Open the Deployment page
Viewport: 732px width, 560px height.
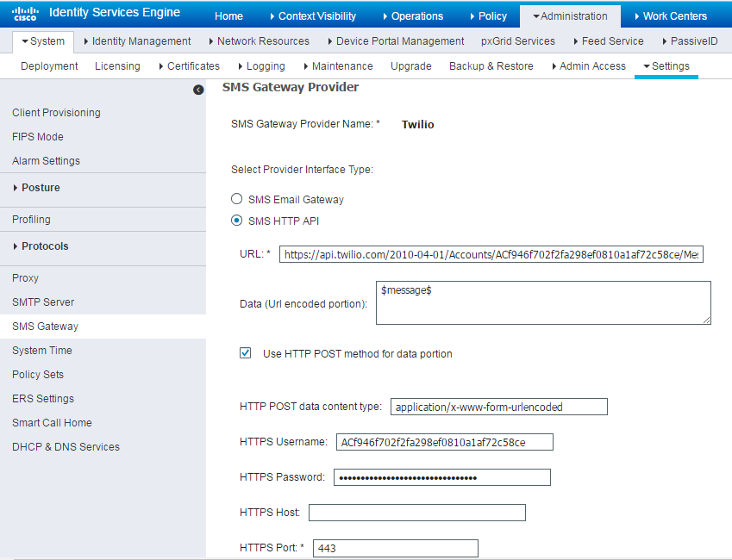[49, 65]
